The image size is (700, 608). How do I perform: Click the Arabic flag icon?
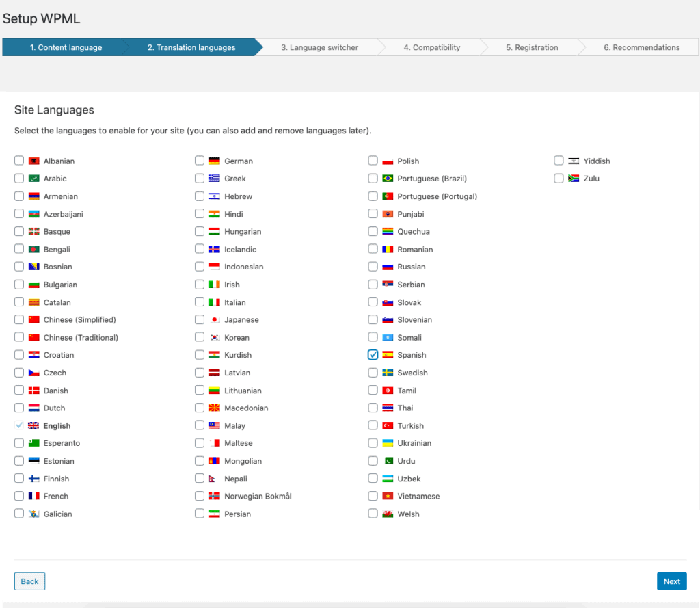coord(34,179)
